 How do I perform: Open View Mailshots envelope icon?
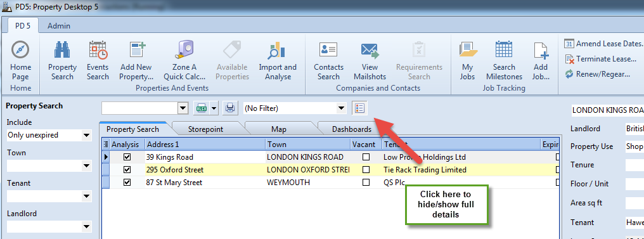[370, 50]
